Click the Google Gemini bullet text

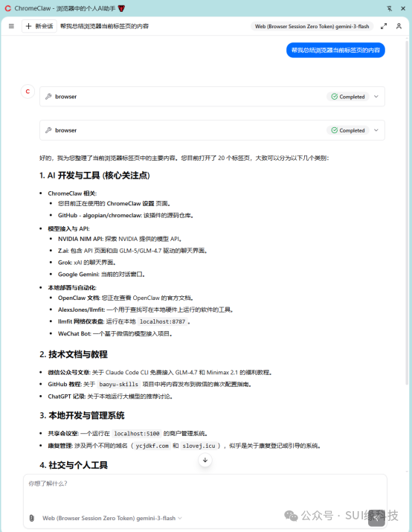(x=101, y=274)
